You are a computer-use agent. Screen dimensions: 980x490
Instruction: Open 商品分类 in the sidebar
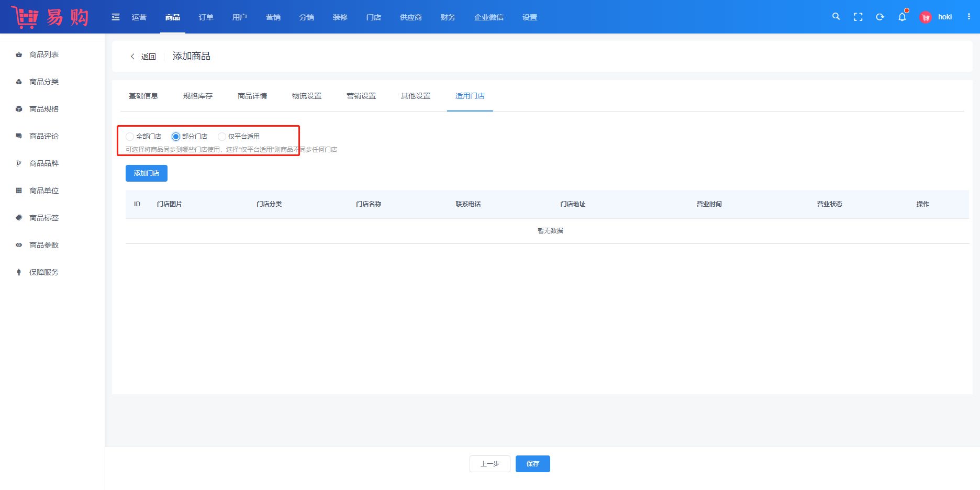44,82
